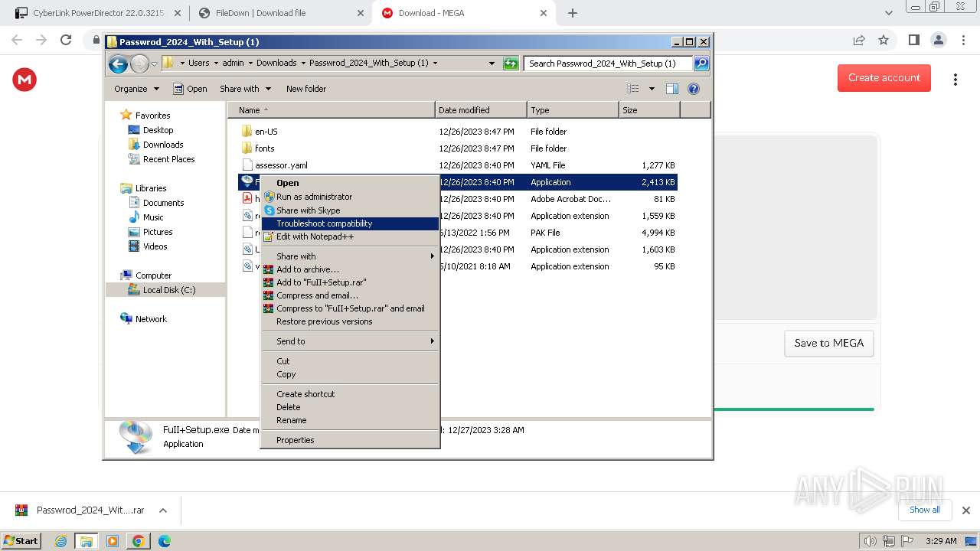Expand the view options dropdown arrow
This screenshot has width=980, height=551.
652,89
